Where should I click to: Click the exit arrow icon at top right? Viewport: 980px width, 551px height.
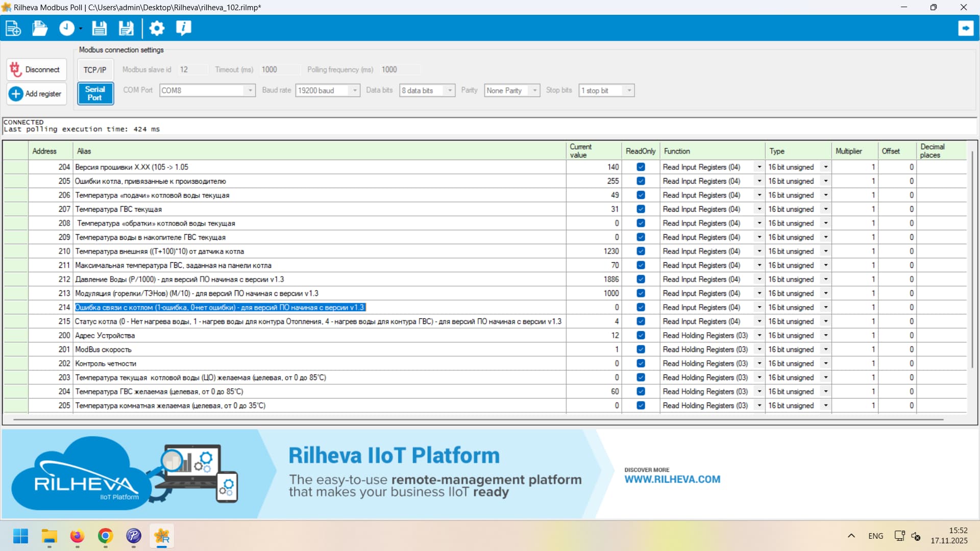click(965, 28)
